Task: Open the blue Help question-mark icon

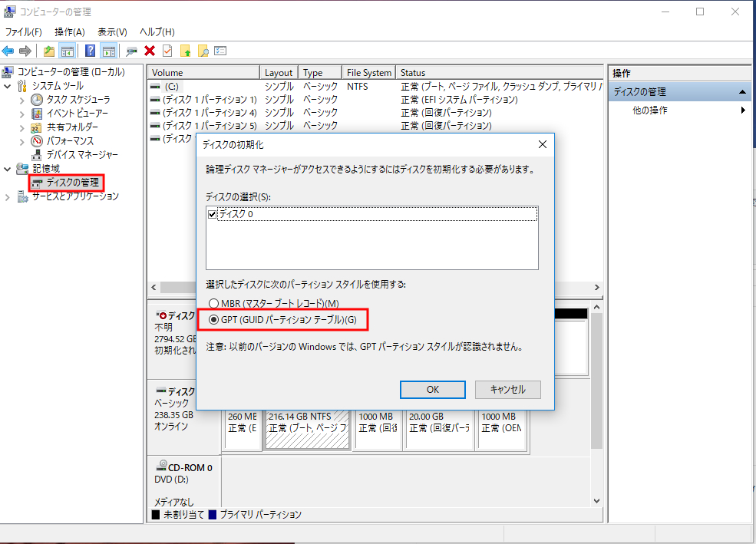Action: click(x=90, y=51)
